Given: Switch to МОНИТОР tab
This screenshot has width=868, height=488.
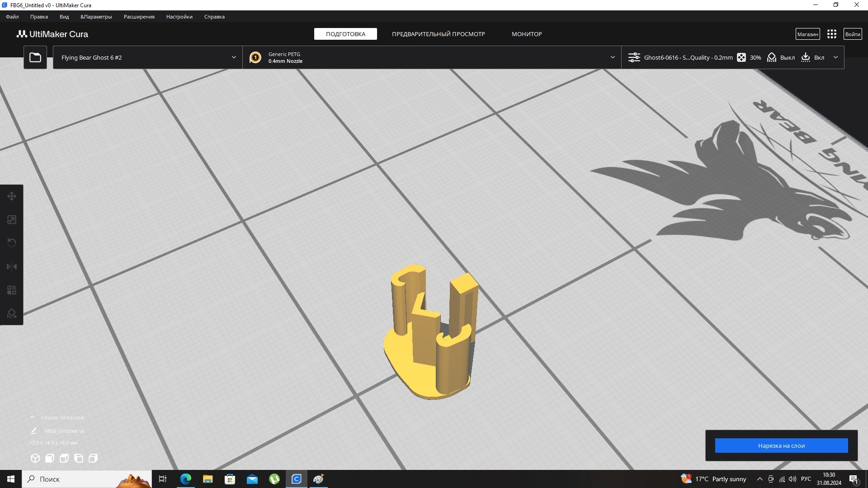Looking at the screenshot, I should coord(527,34).
